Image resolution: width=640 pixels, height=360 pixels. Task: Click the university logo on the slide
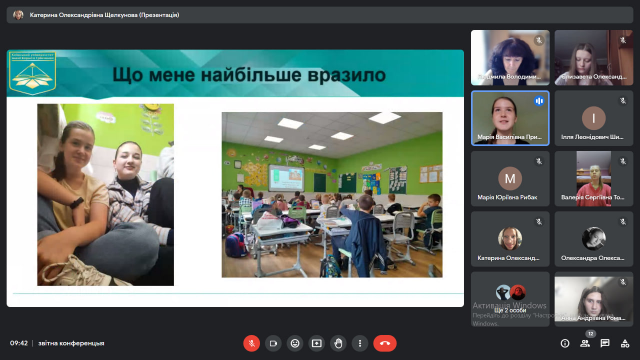(32, 73)
